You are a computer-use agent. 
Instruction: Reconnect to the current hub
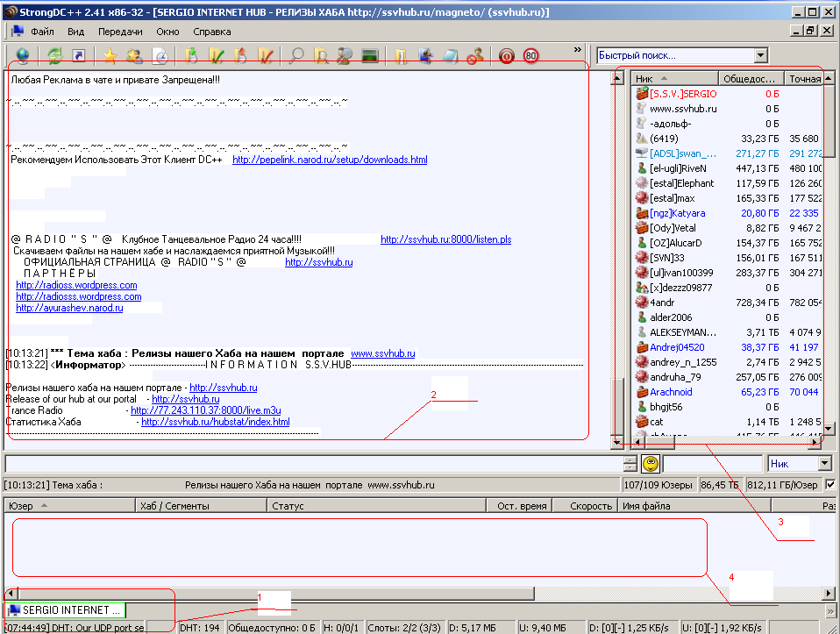(x=53, y=54)
